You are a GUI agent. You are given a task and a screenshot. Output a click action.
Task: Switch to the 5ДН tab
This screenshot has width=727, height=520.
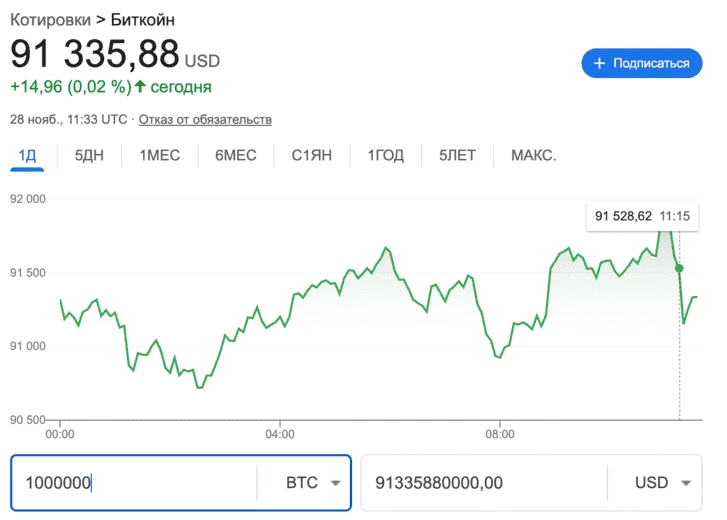click(90, 155)
